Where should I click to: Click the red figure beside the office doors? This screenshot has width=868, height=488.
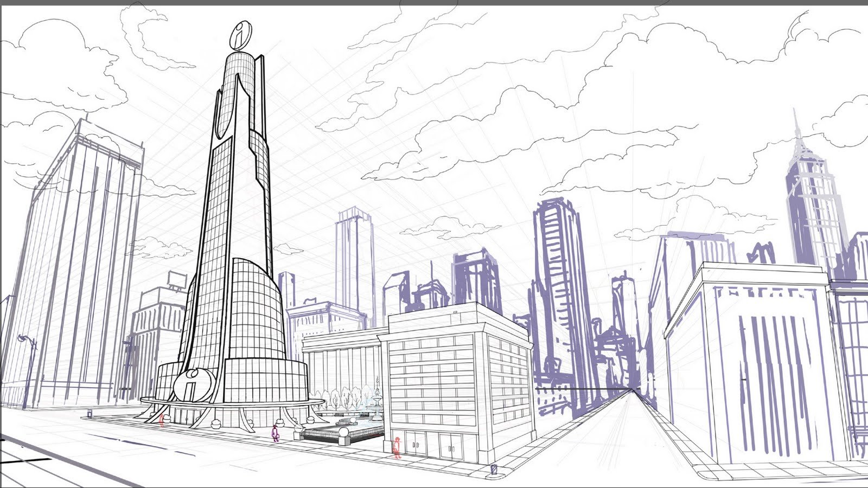pyautogui.click(x=397, y=447)
